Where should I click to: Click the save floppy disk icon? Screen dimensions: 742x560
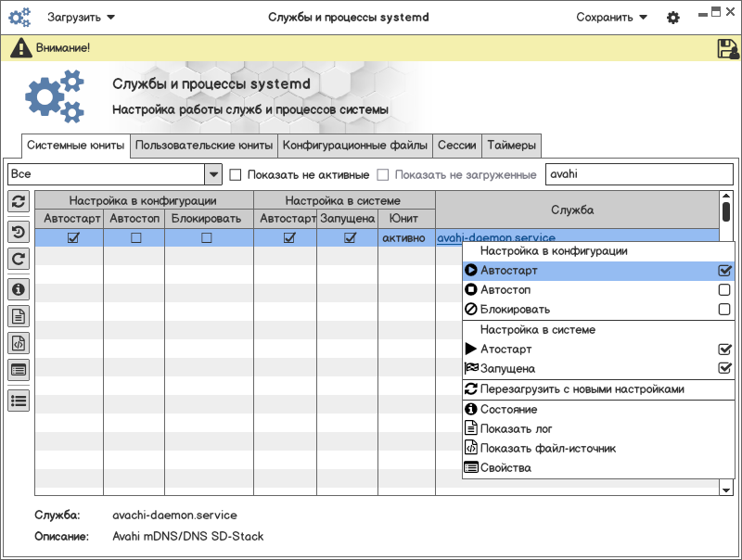(x=727, y=48)
